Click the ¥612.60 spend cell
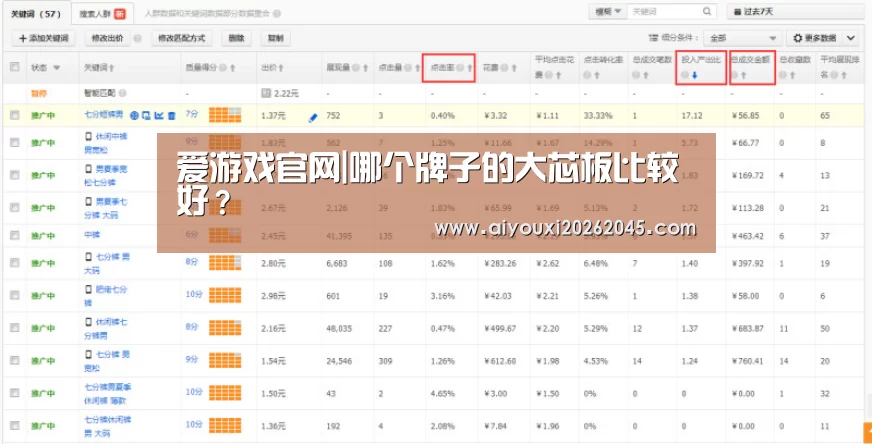Screen dimensions: 872x444 pos(499,361)
